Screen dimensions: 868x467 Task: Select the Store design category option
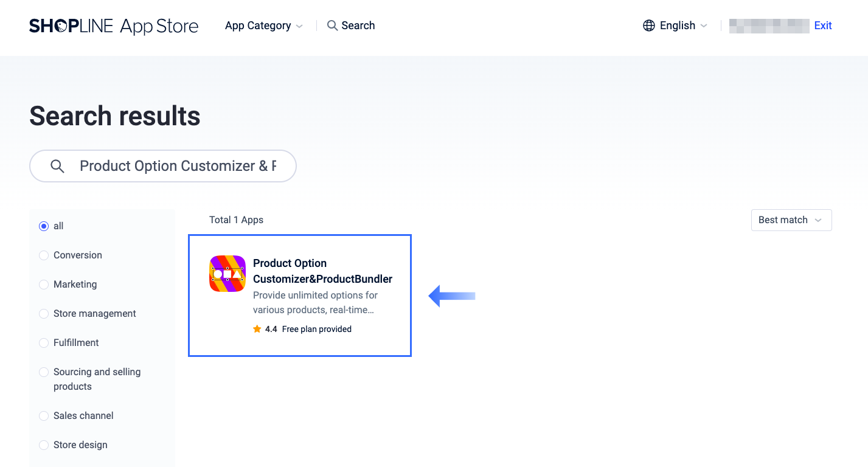click(43, 445)
